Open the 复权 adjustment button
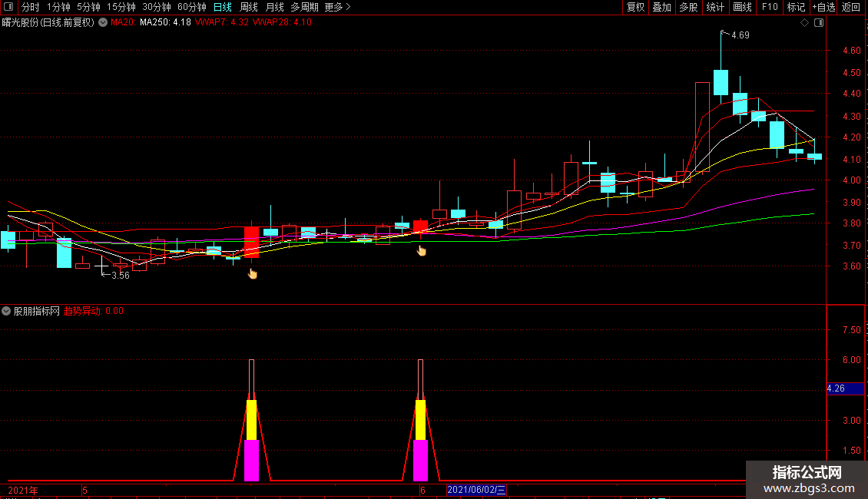The width and height of the screenshot is (868, 499). [635, 7]
